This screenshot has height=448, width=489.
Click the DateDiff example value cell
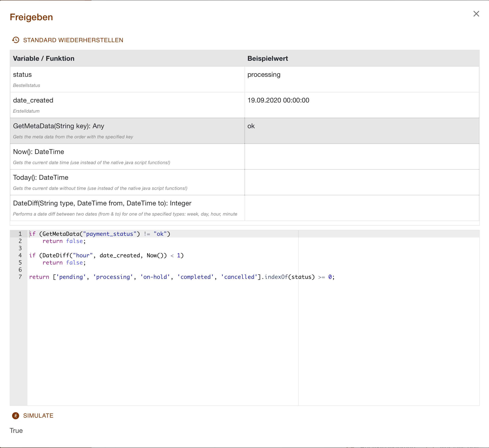point(362,208)
